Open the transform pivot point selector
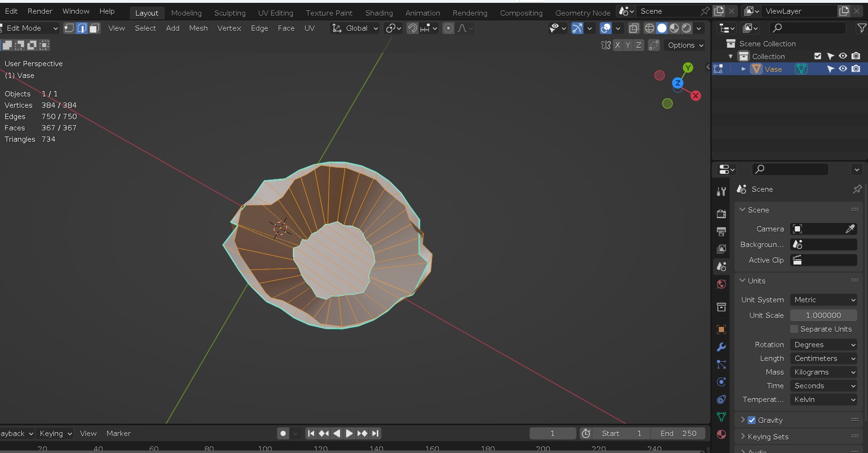The image size is (868, 453). pyautogui.click(x=393, y=28)
